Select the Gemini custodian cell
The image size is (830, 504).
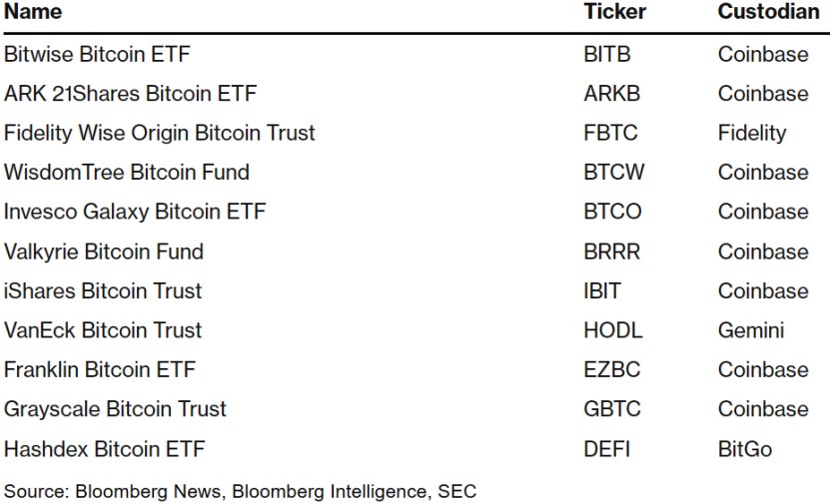pos(751,330)
